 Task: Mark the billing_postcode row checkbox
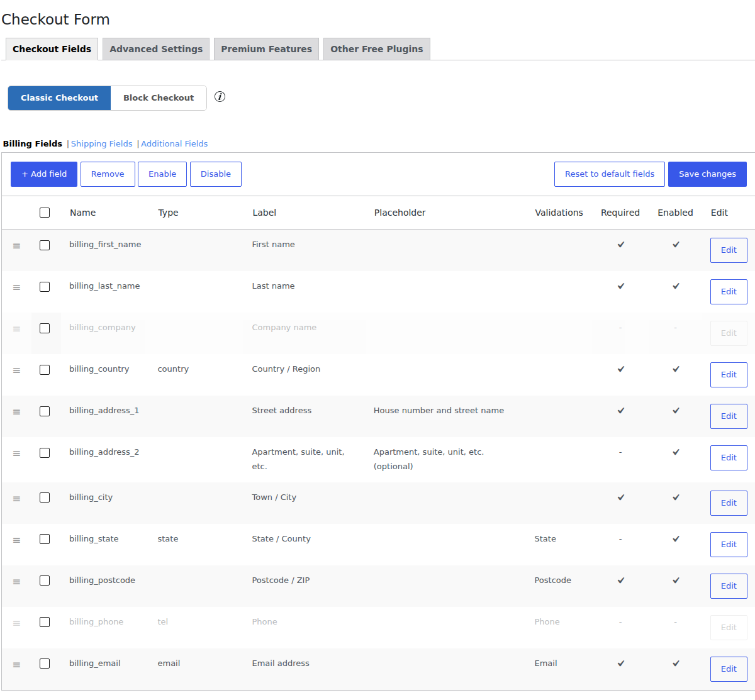[x=45, y=581]
